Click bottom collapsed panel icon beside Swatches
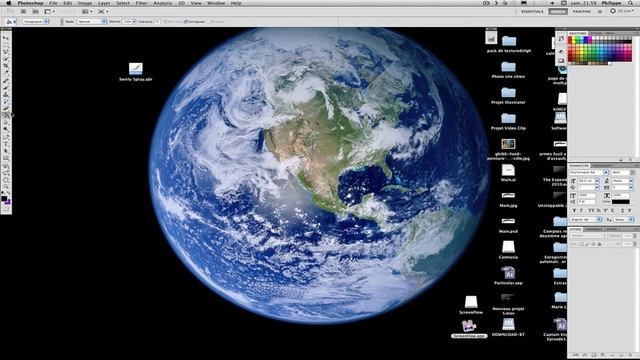Image resolution: width=640 pixels, height=360 pixels. 561,61
